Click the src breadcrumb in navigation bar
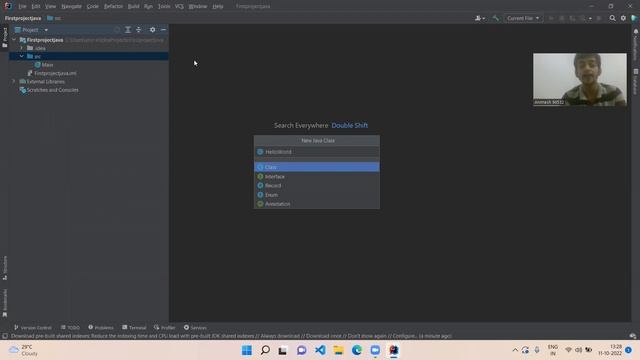The width and height of the screenshot is (640, 360). tap(54, 18)
